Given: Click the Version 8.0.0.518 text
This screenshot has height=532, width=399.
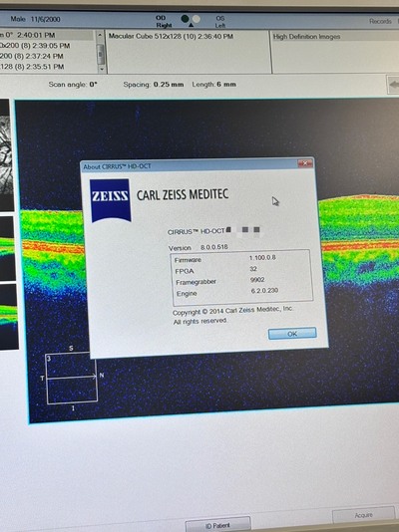Looking at the screenshot, I should [x=198, y=247].
